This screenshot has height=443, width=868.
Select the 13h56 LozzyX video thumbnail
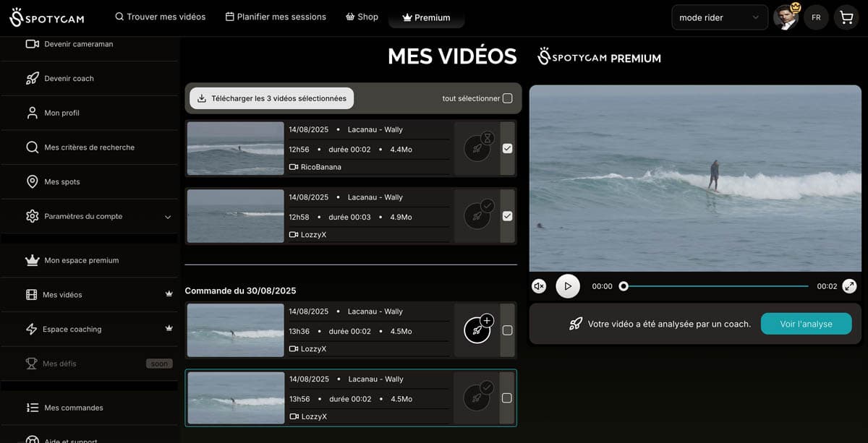point(234,397)
